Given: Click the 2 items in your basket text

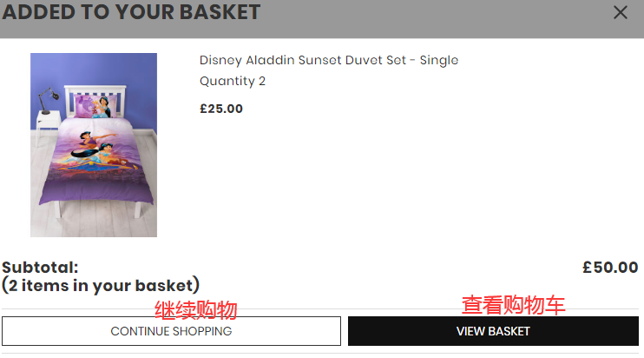Looking at the screenshot, I should pyautogui.click(x=101, y=285).
